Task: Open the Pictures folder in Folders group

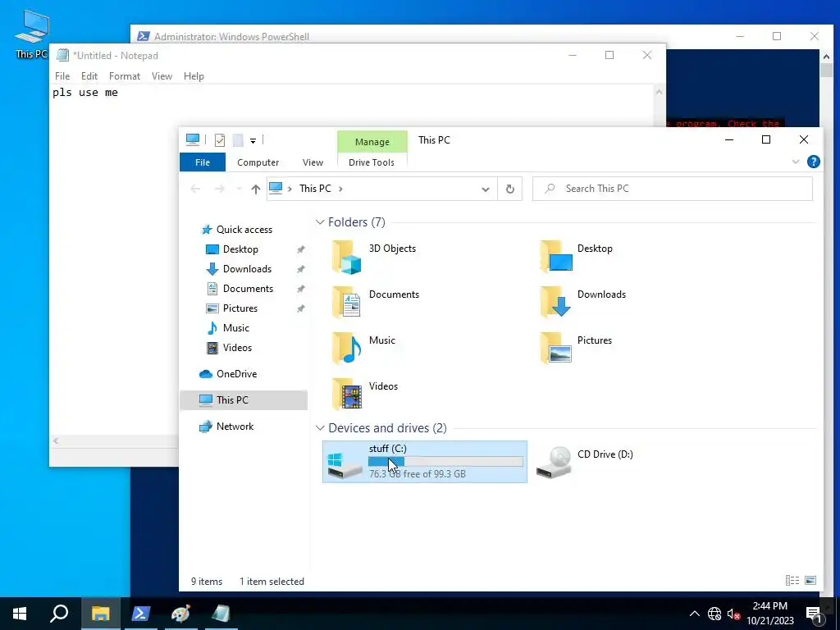Action: tap(577, 348)
